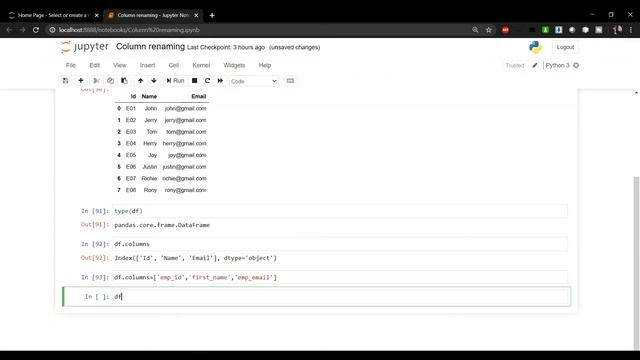Image resolution: width=640 pixels, height=360 pixels.
Task: Open the File menu
Action: pos(71,65)
